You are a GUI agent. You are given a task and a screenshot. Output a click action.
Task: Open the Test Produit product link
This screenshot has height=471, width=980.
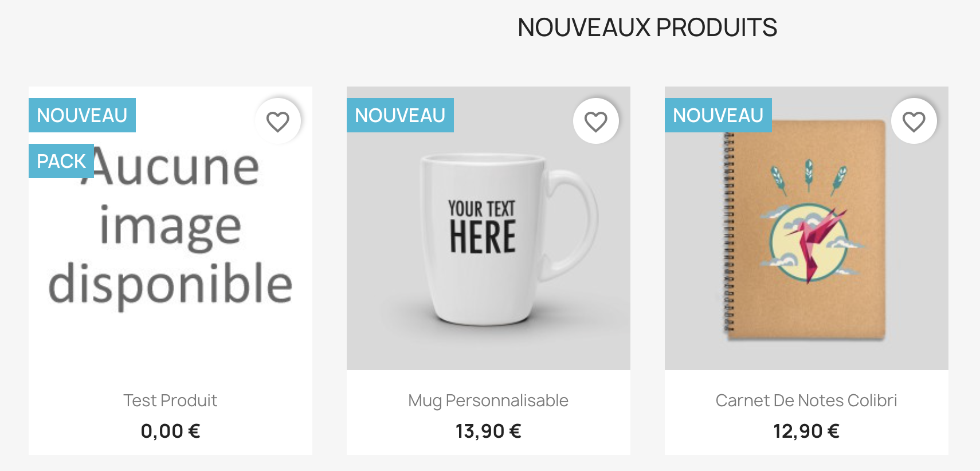[170, 400]
